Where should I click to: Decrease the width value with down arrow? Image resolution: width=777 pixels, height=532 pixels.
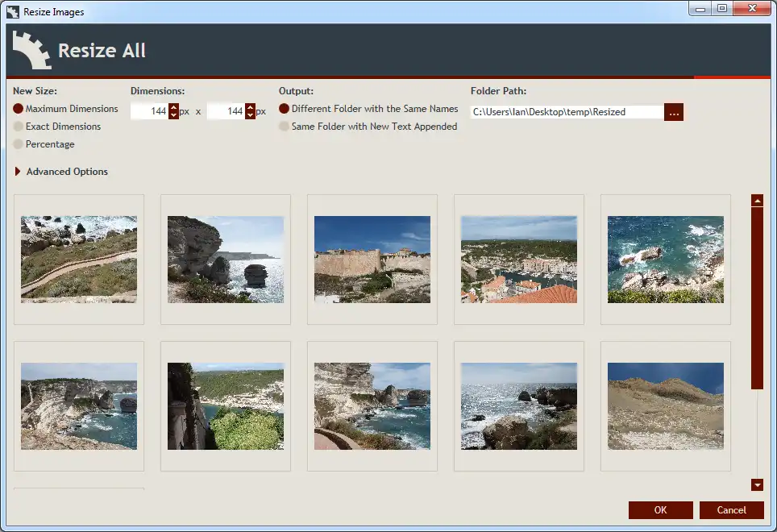(173, 115)
